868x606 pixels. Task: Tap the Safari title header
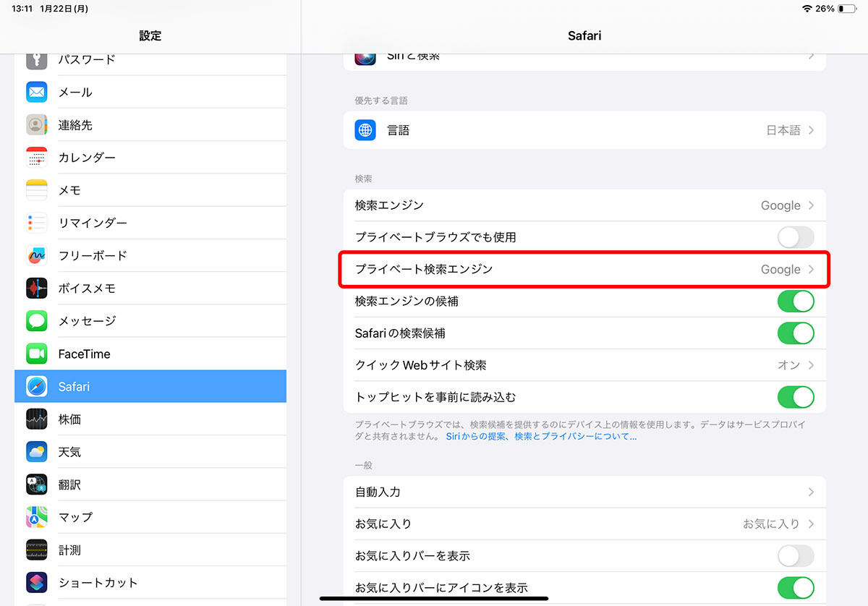click(584, 35)
